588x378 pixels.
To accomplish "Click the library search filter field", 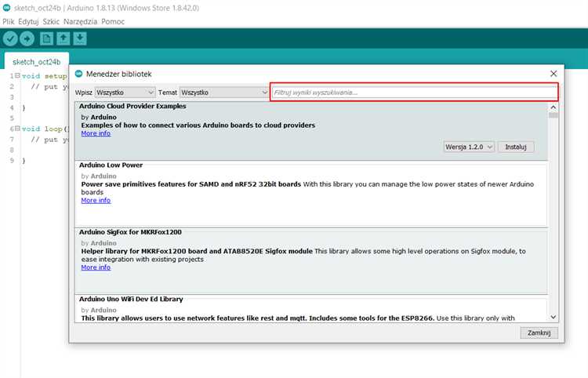I will (x=414, y=93).
